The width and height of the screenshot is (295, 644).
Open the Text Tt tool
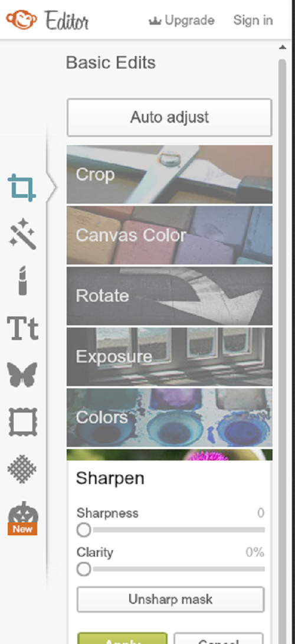(x=22, y=328)
